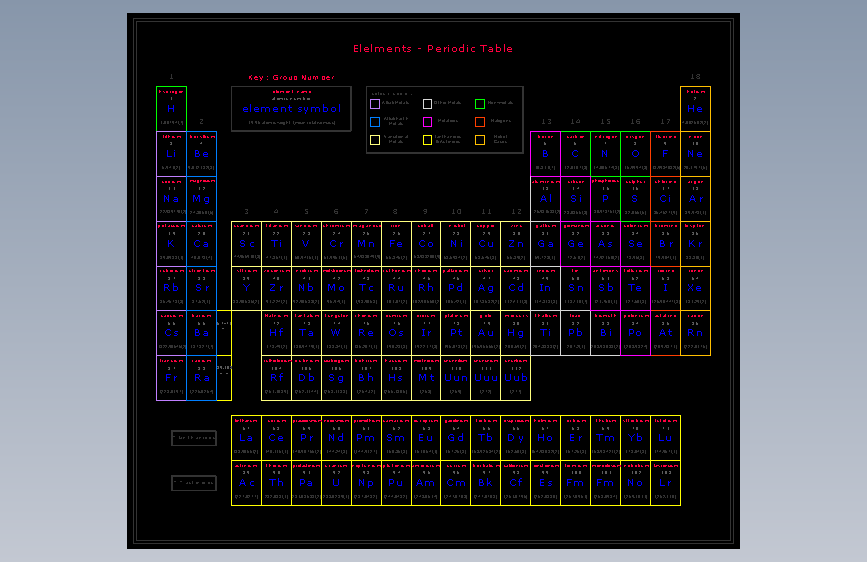The height and width of the screenshot is (562, 867).
Task: Click the white Other Metals legend swatch
Action: (427, 104)
